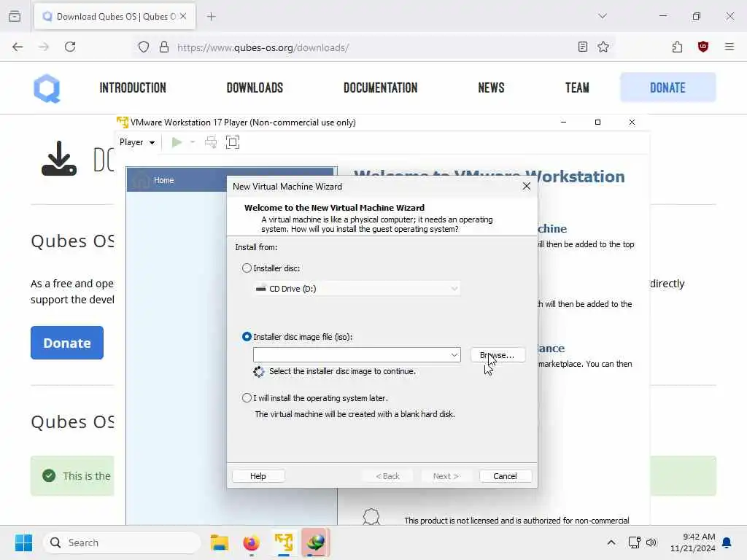This screenshot has height=560, width=747.
Task: Close the New Virtual Machine Wizard dialog
Action: (x=527, y=186)
